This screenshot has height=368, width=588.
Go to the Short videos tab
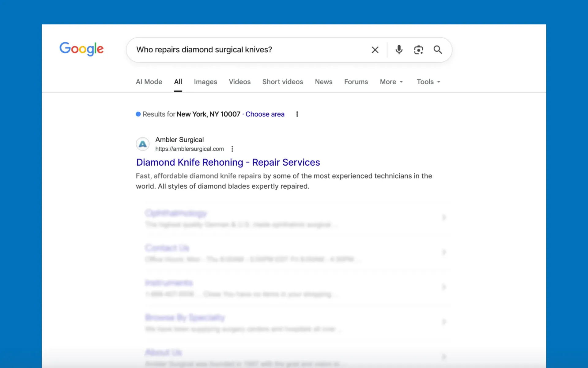click(x=283, y=82)
